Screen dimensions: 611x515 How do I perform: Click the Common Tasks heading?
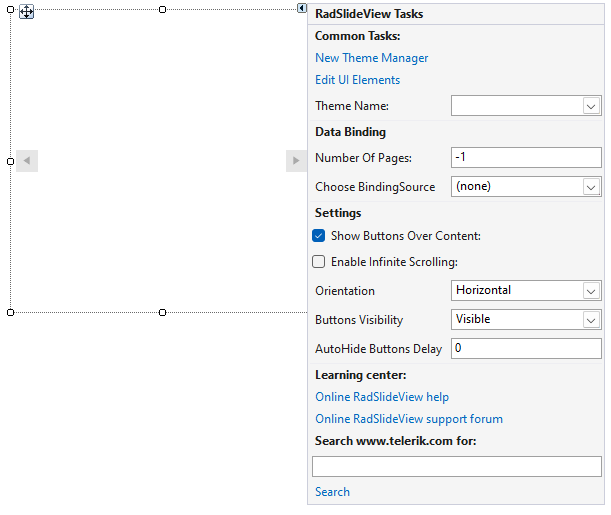coord(357,36)
